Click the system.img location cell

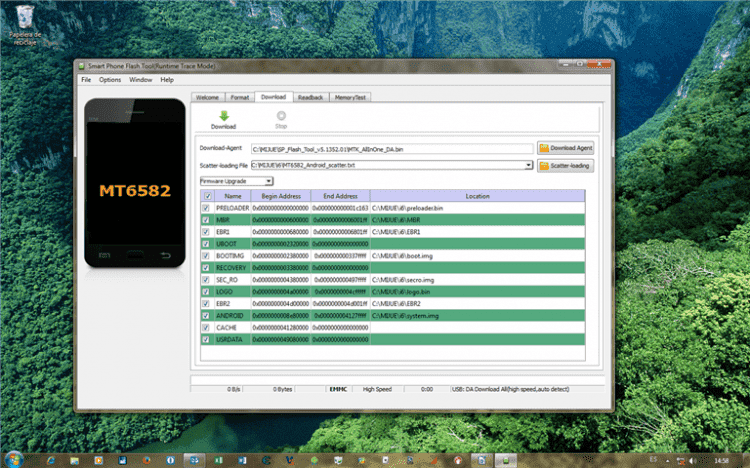477,316
